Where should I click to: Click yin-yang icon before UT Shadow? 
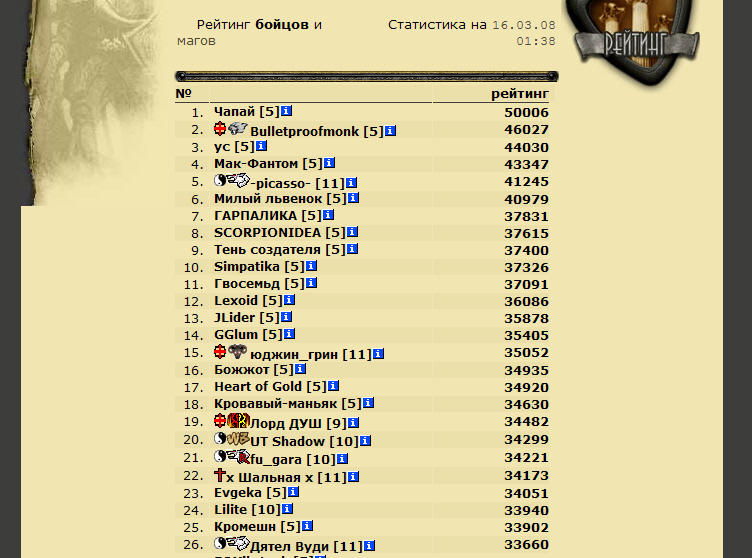(x=220, y=438)
